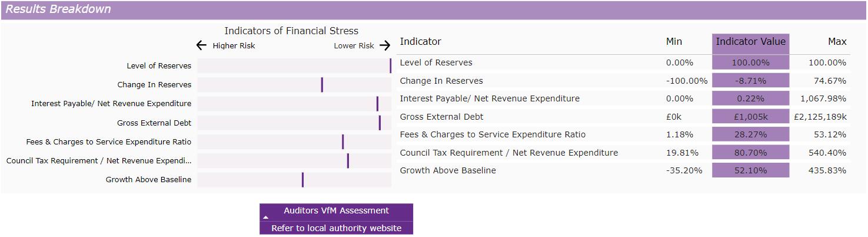Sort by the Max column header

(x=837, y=42)
